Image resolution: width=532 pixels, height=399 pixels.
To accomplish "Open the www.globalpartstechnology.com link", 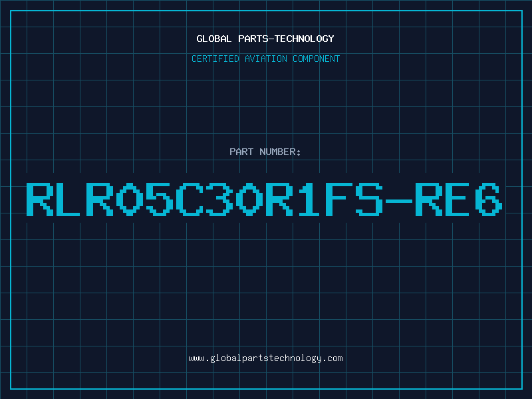I will [x=265, y=358].
